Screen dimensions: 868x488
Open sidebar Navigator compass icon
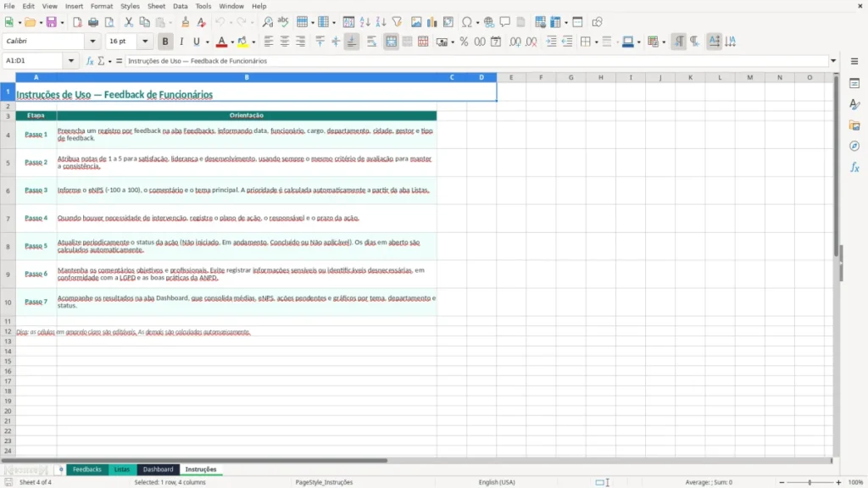[854, 146]
